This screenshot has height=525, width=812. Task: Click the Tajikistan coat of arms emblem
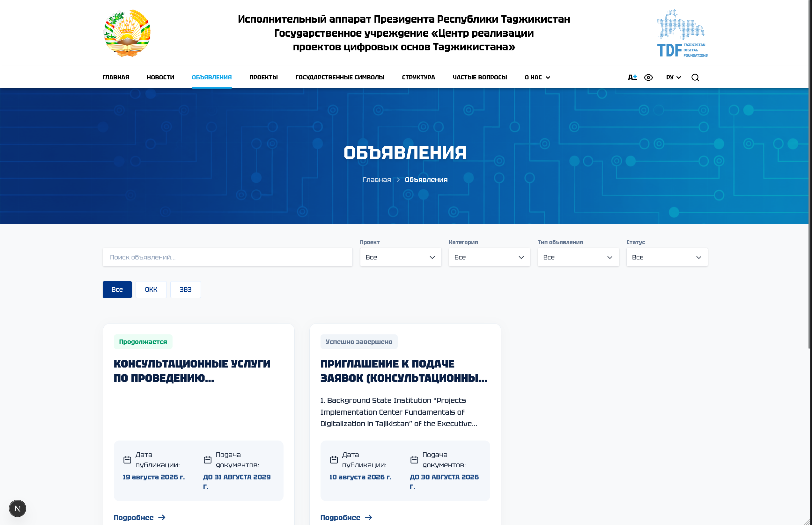tap(127, 33)
